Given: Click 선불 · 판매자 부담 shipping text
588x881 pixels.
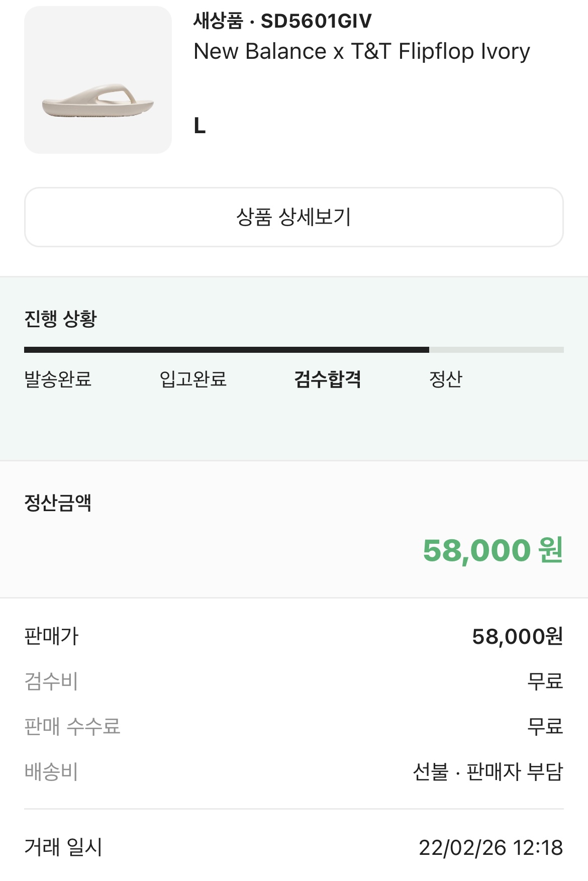Looking at the screenshot, I should click(487, 772).
